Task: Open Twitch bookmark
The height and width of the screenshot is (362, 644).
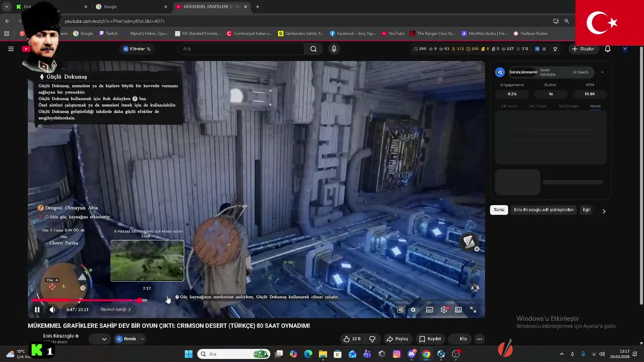Action: 108,34
